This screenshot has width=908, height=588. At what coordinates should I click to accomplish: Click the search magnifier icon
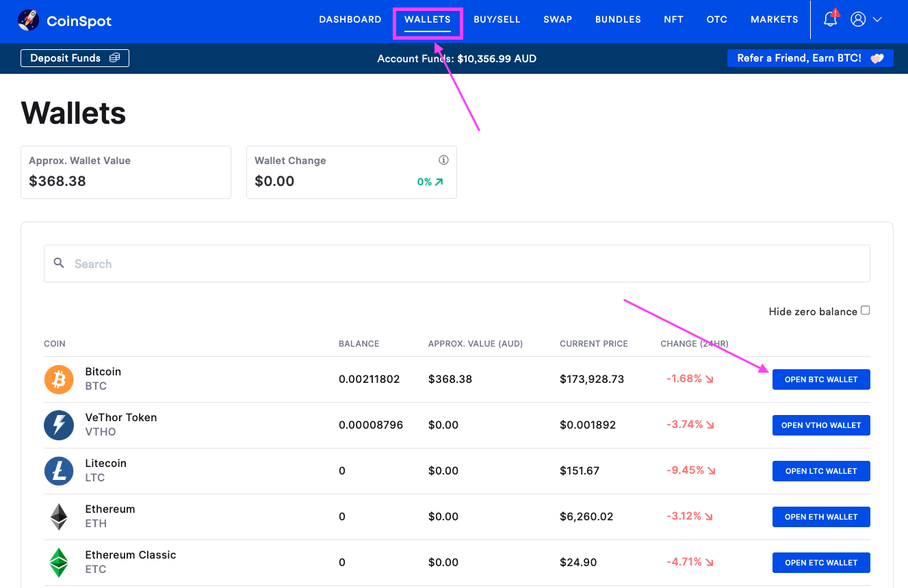point(59,263)
